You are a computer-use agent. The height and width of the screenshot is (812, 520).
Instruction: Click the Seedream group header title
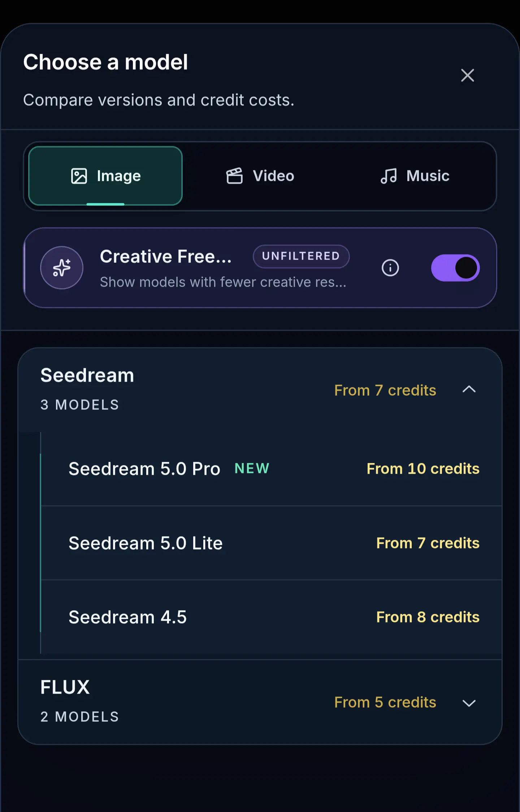coord(87,375)
